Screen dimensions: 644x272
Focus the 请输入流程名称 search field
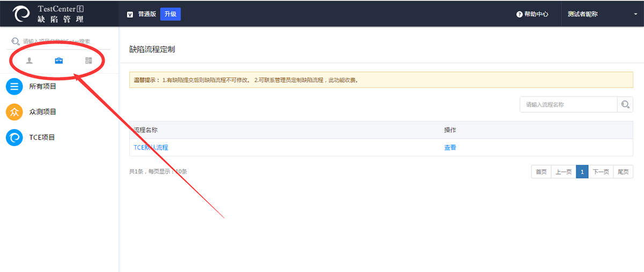(568, 105)
